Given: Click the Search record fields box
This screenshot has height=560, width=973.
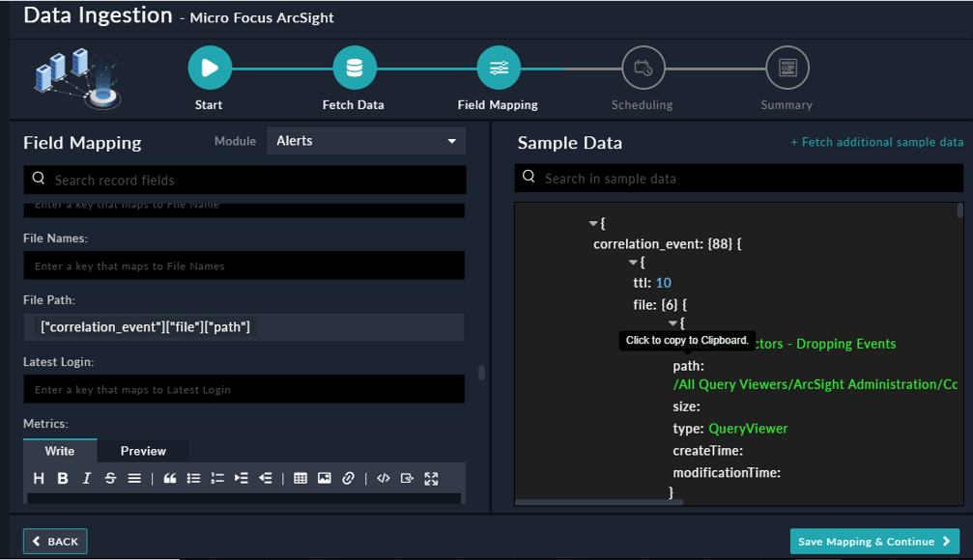Looking at the screenshot, I should [244, 180].
